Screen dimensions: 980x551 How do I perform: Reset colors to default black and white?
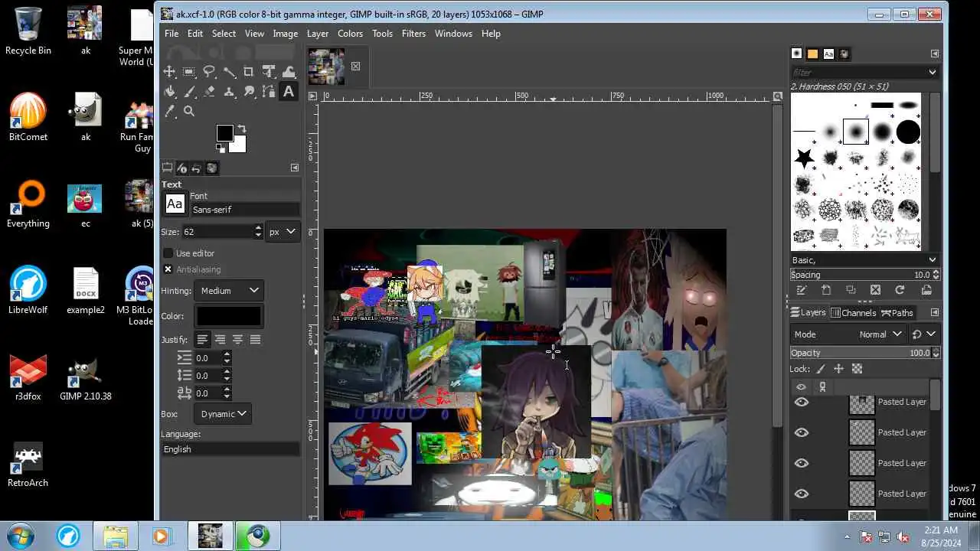220,148
